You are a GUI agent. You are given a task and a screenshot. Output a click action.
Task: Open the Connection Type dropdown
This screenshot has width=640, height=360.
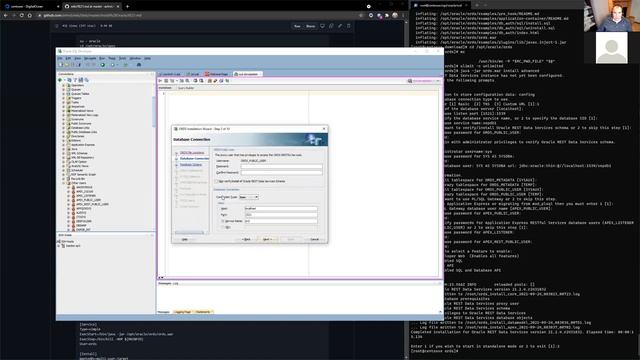[249, 197]
